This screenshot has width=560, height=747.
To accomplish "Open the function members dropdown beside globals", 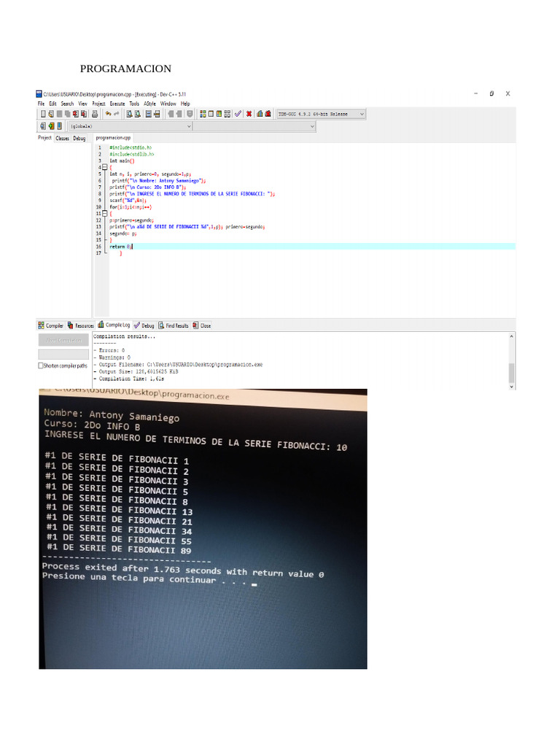I will coord(313,126).
